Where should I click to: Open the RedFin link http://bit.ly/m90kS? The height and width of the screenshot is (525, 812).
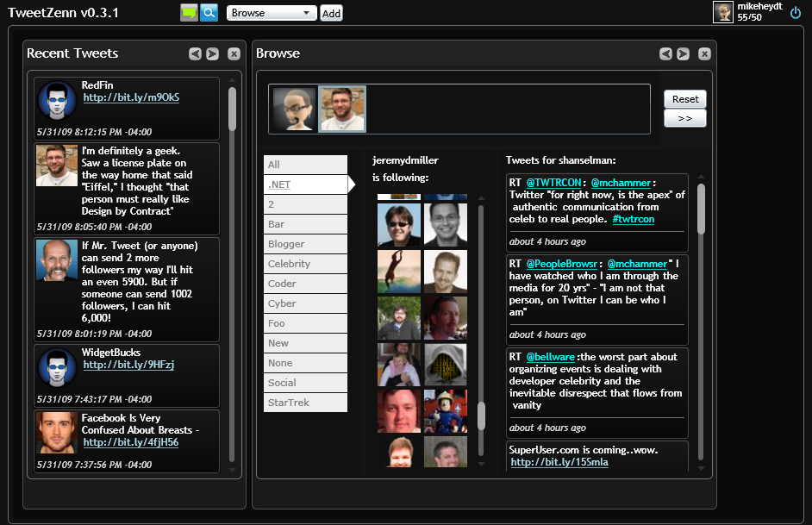(131, 97)
